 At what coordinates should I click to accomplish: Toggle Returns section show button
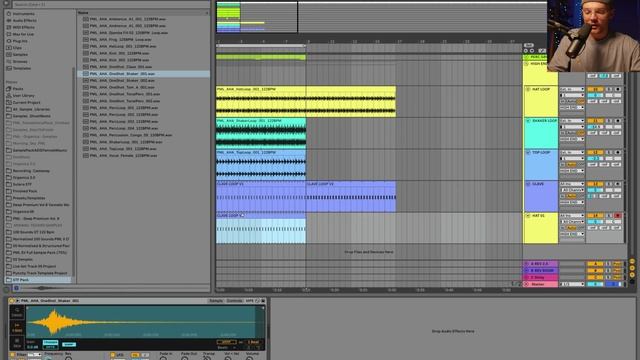[632, 268]
